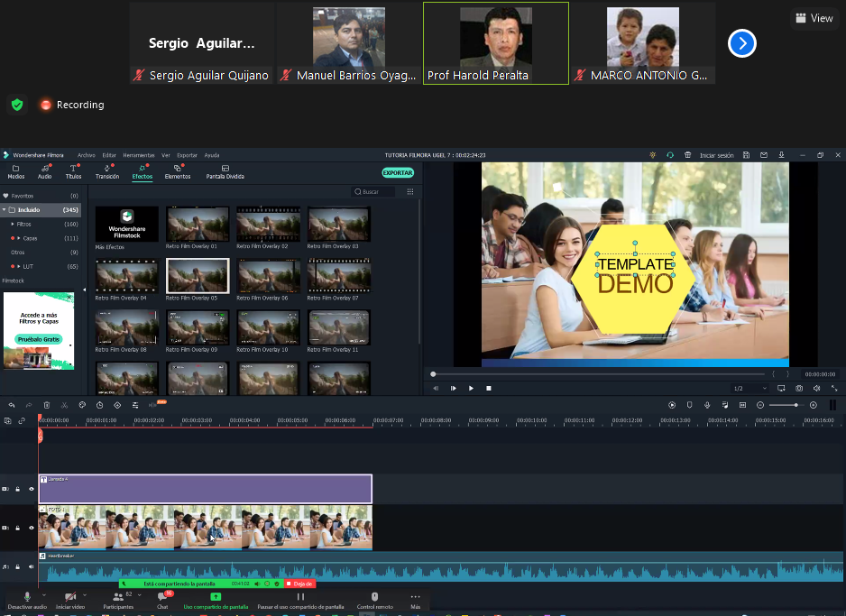Click the EXPORTAR button

coord(398,172)
